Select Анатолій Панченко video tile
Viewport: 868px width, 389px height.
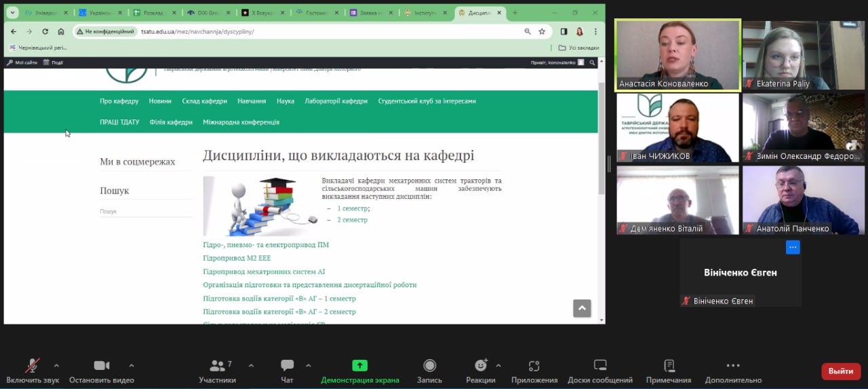coord(804,200)
